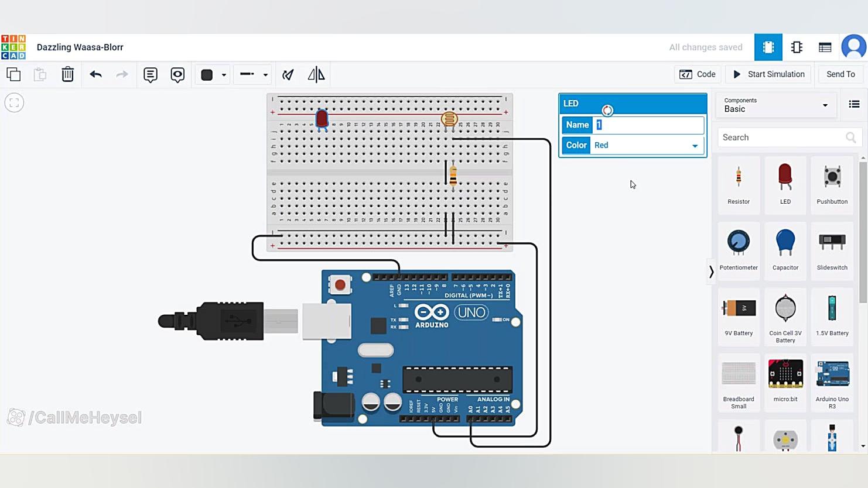Image resolution: width=868 pixels, height=488 pixels.
Task: Redo action arrow icon
Action: click(122, 74)
